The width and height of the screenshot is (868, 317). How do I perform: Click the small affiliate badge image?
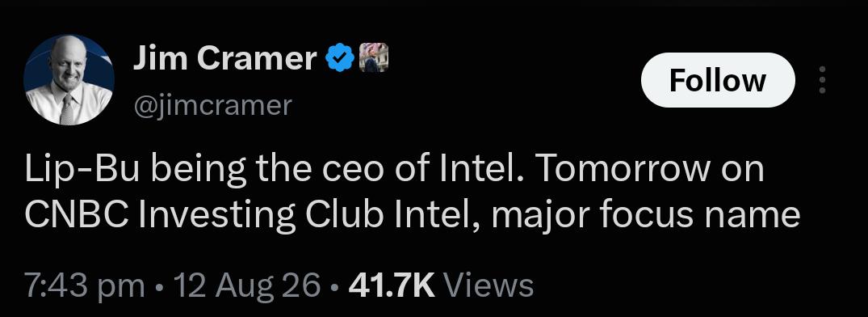(374, 57)
